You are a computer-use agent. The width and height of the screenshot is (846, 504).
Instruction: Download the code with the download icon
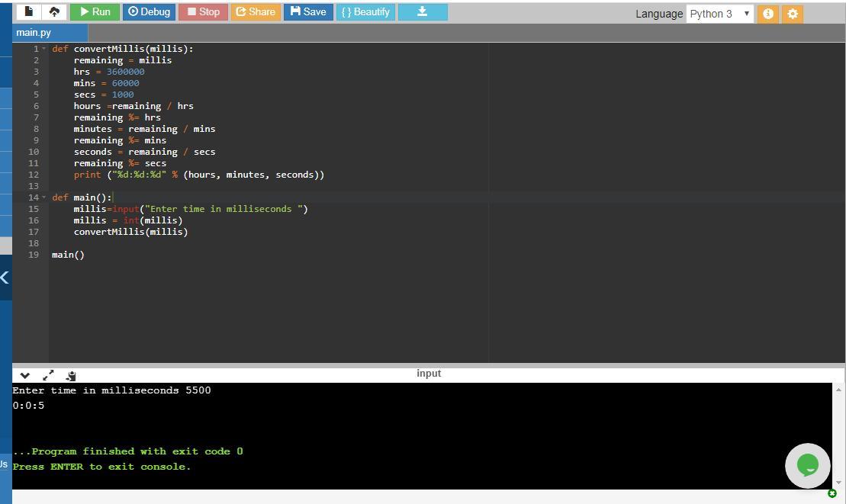[422, 12]
